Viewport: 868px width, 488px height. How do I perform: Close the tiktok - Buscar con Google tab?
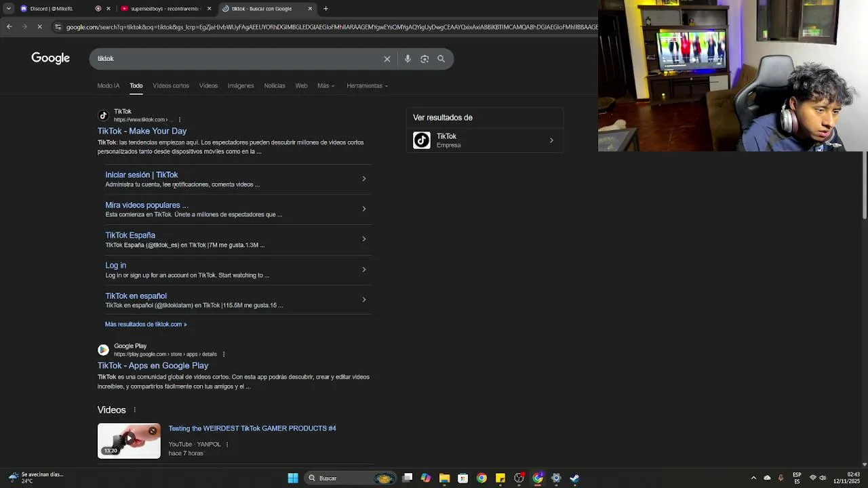coord(310,9)
